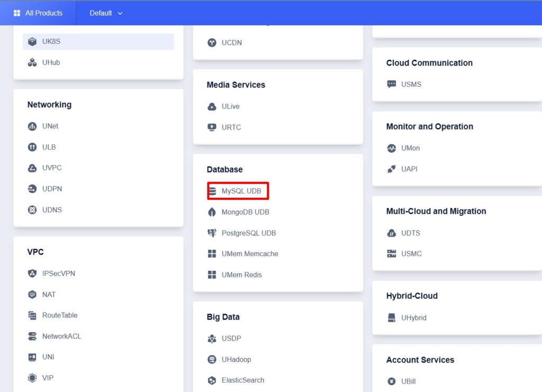
Task: Click the All Products grid icon
Action: [x=17, y=13]
